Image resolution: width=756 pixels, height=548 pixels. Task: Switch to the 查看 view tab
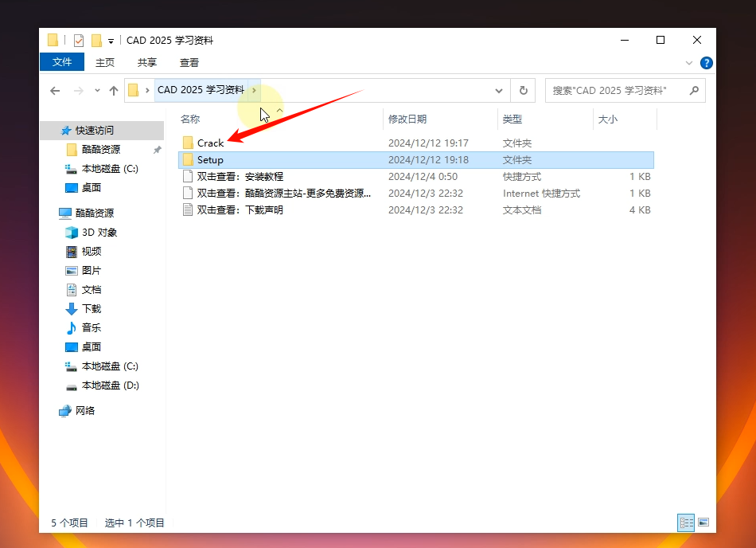pyautogui.click(x=189, y=62)
